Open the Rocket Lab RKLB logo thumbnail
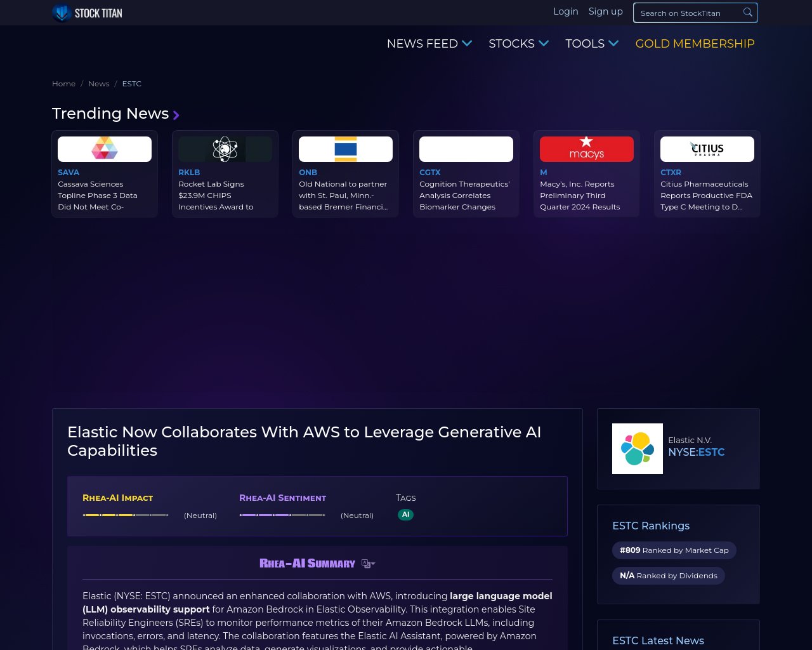Image resolution: width=812 pixels, height=650 pixels. coord(225,149)
